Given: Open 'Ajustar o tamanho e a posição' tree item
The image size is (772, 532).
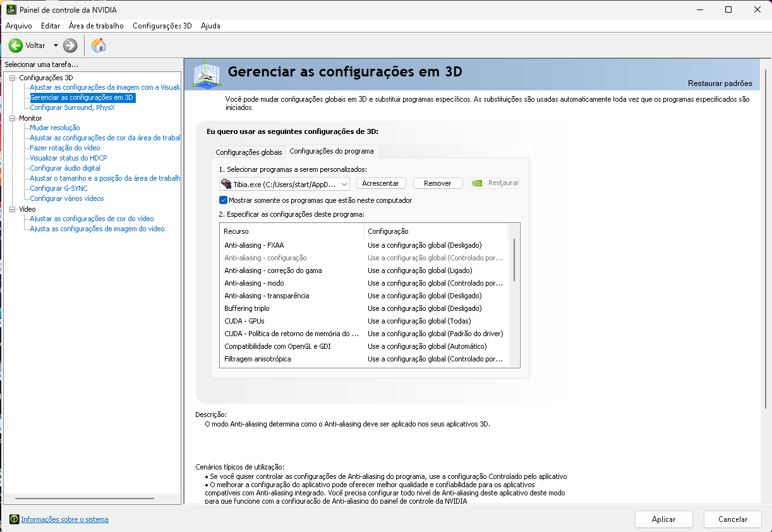Looking at the screenshot, I should coord(105,178).
